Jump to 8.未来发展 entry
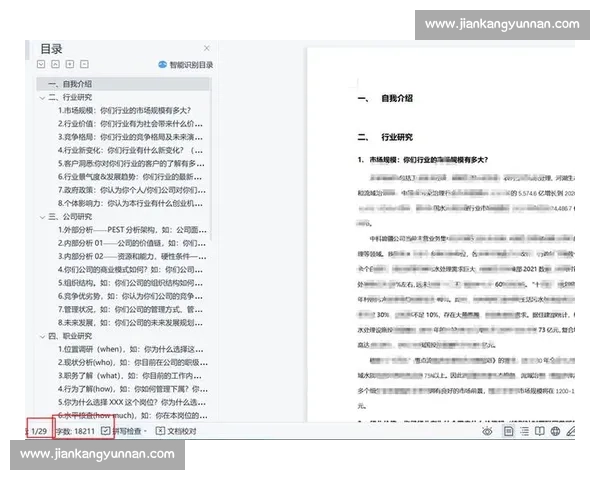 coord(130,323)
